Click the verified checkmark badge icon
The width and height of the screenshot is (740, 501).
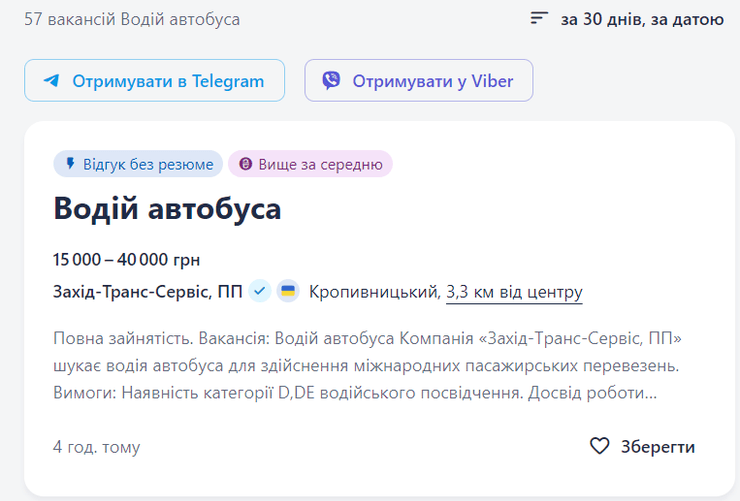click(x=260, y=292)
